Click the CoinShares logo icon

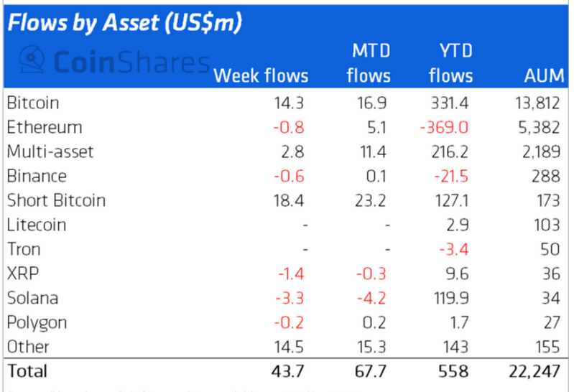(x=32, y=60)
